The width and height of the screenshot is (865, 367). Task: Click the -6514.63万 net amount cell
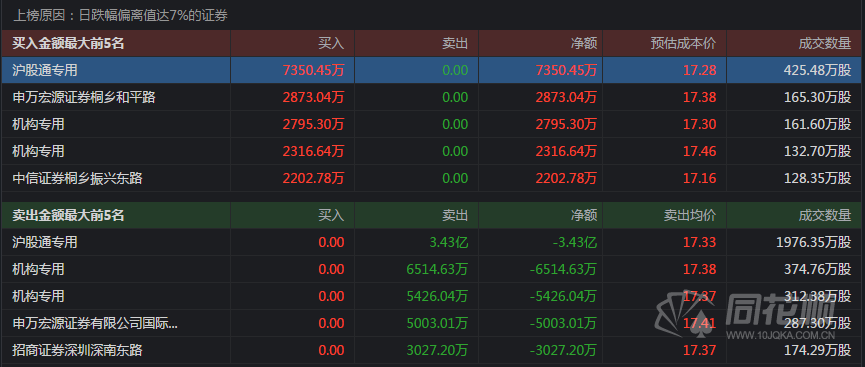[x=563, y=269]
